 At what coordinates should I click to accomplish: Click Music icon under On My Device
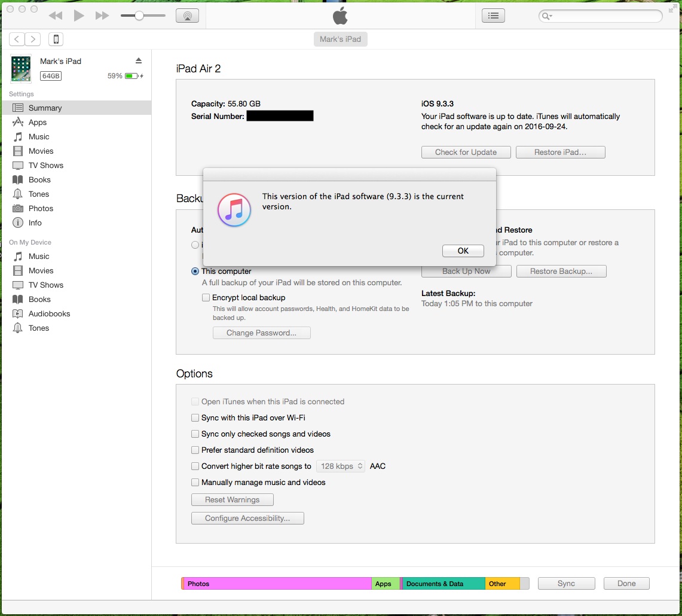pos(18,257)
